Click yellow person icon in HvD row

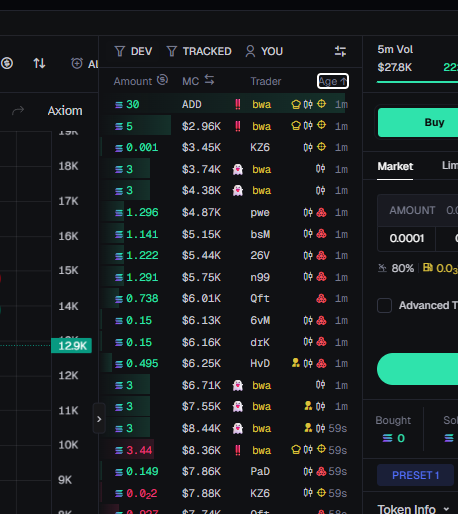pyautogui.click(x=295, y=363)
